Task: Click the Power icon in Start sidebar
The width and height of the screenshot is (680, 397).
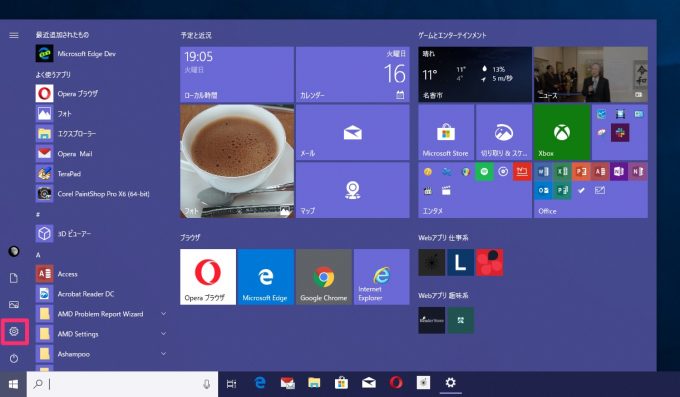Action: point(14,358)
